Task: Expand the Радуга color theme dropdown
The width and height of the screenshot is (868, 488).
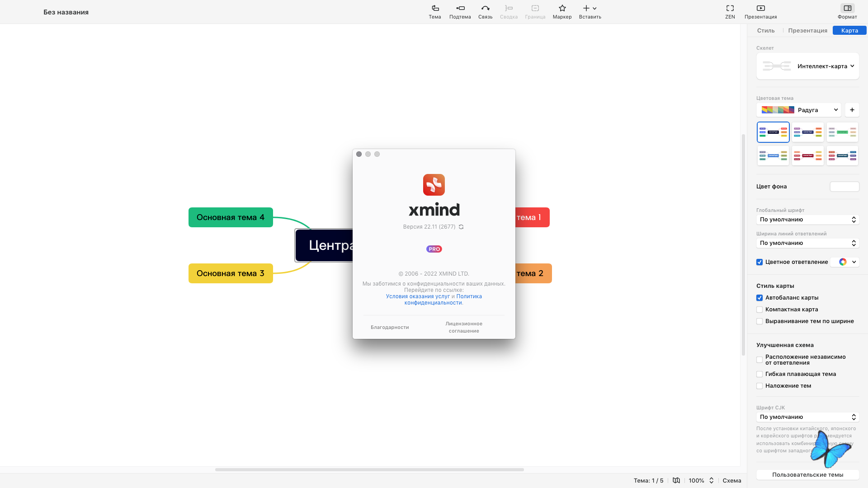Action: 798,110
